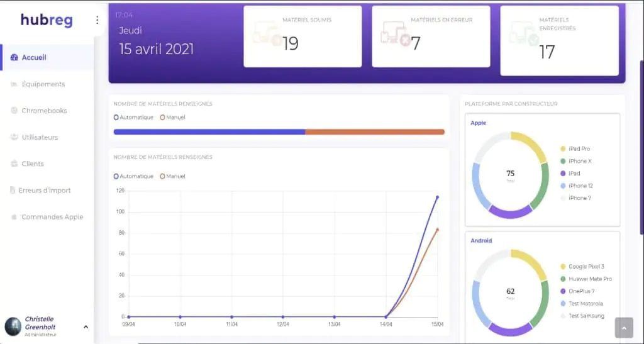Go to the Accueil menu item

coord(48,57)
